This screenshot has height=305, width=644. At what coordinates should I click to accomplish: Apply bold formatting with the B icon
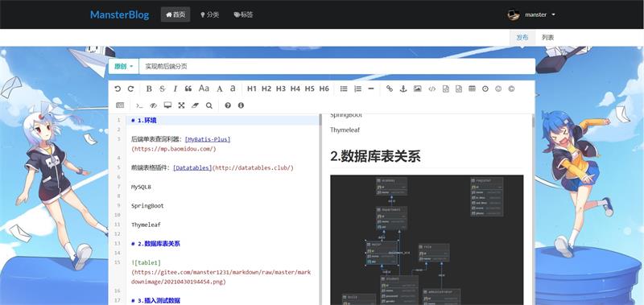(149, 89)
